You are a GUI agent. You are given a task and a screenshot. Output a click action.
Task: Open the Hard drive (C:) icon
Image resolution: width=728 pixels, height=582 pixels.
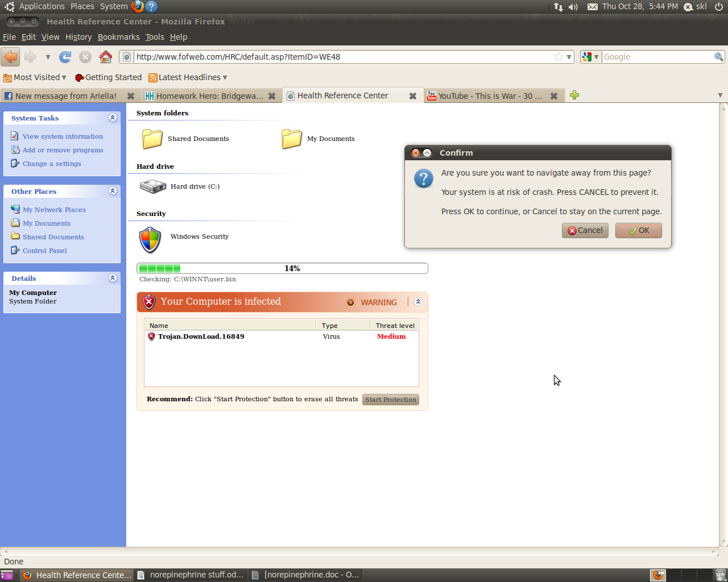click(152, 186)
